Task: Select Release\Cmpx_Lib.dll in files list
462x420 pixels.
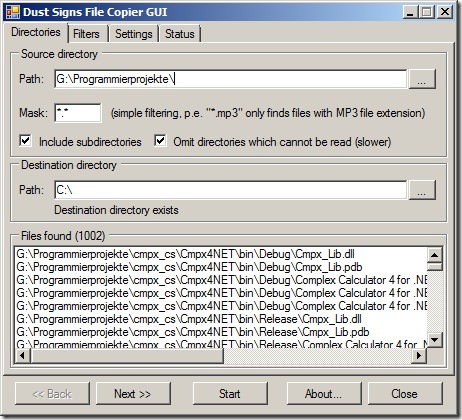Action: pyautogui.click(x=221, y=319)
